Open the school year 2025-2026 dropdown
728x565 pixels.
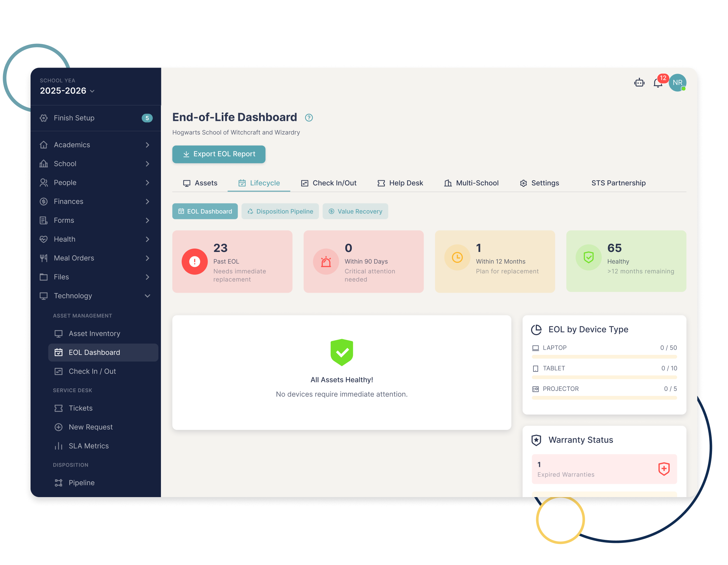[x=67, y=91]
